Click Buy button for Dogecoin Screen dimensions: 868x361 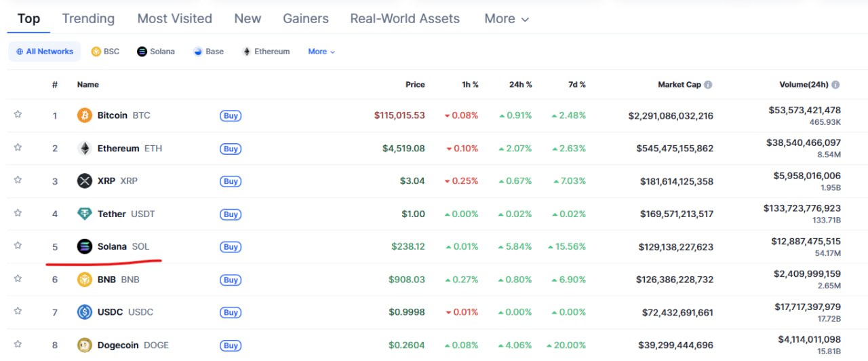[231, 345]
